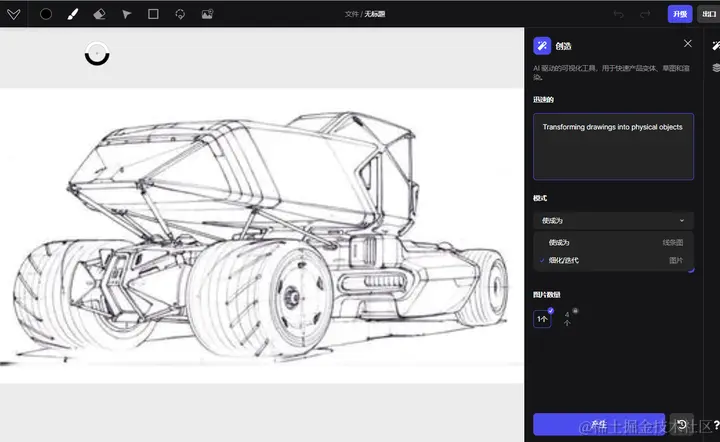Click the brush size ring on the canvas

click(x=97, y=54)
